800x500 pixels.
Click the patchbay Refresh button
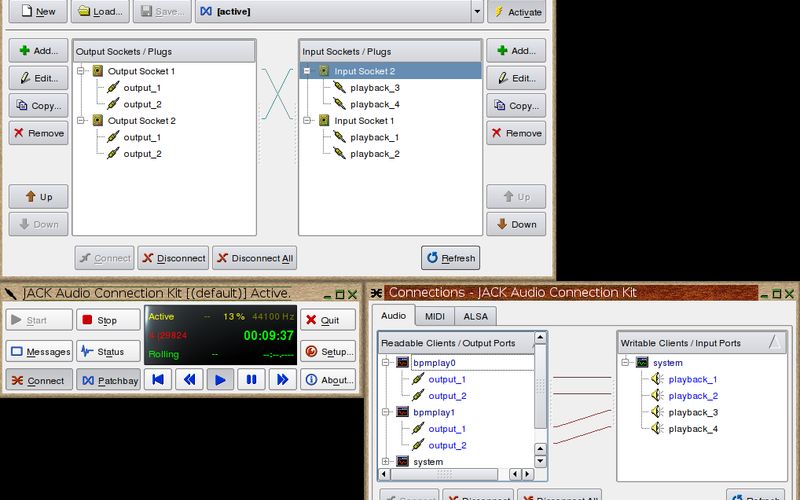tap(450, 258)
